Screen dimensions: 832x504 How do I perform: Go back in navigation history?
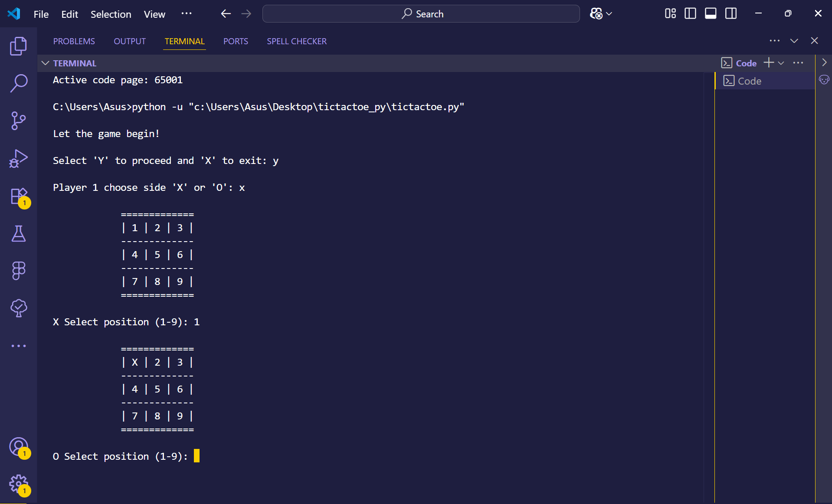tap(226, 14)
